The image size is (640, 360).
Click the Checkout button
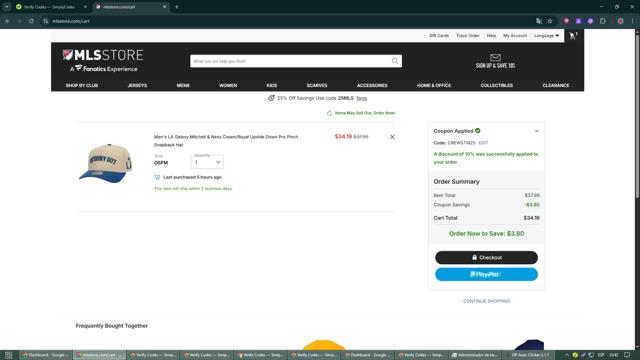click(486, 258)
